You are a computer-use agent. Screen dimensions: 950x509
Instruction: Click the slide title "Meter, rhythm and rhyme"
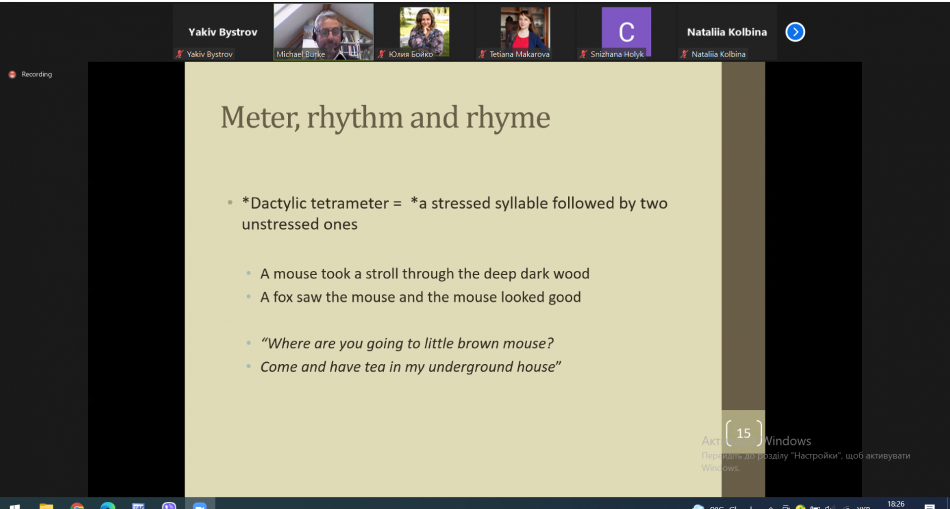coord(385,118)
